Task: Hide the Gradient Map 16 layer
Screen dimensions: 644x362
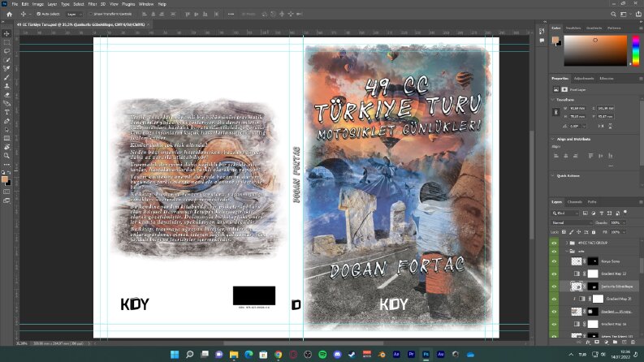Action: coord(554,324)
